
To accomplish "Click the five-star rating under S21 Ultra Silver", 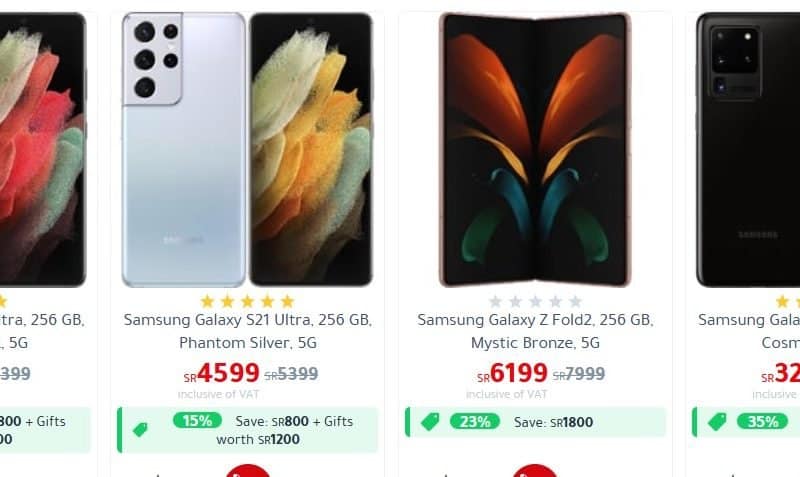I will 247,302.
